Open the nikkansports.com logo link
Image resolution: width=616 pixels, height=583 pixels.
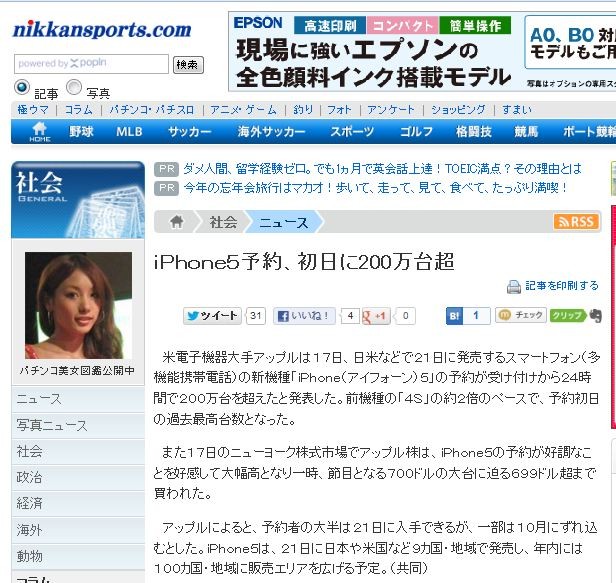(x=102, y=30)
